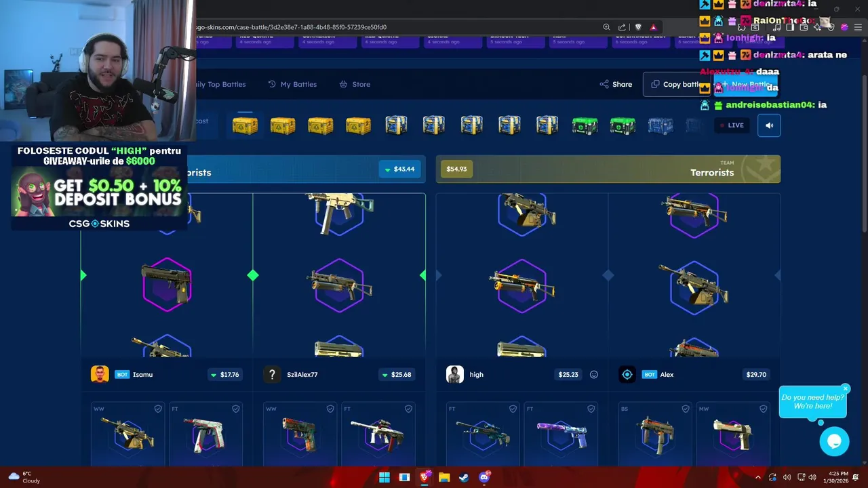Open Discord from the taskbar
The image size is (868, 488).
point(484,477)
